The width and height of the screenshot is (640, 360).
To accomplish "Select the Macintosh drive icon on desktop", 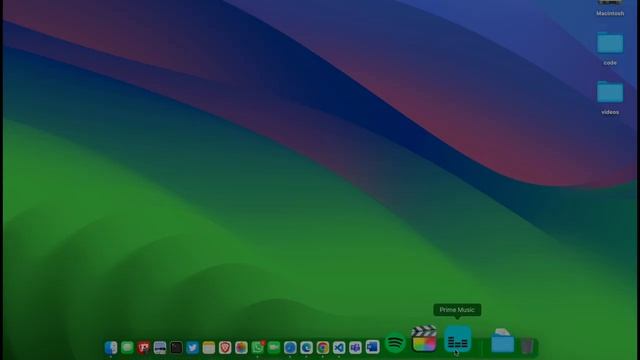I will point(610,2).
